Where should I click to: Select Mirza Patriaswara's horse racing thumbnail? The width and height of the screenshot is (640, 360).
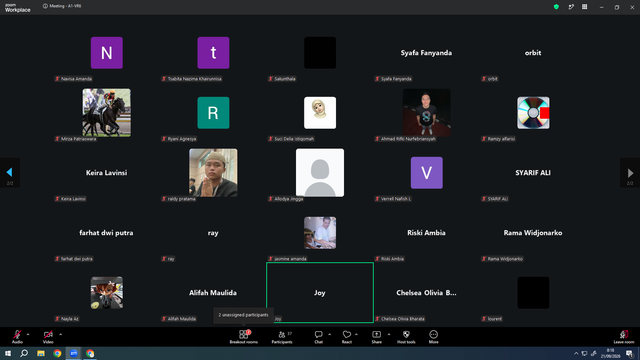(107, 113)
